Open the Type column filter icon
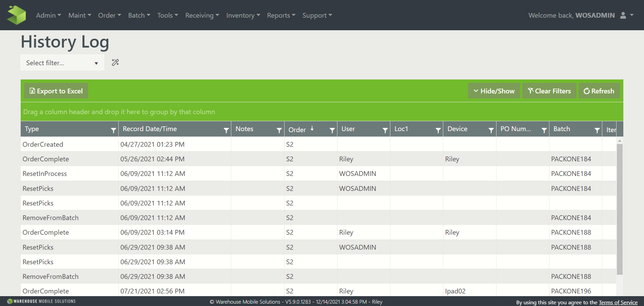The height and width of the screenshot is (306, 644). [x=113, y=130]
